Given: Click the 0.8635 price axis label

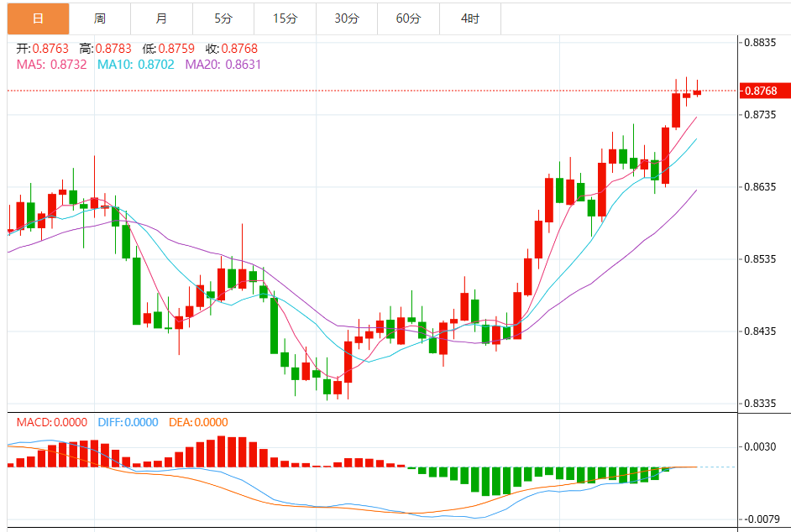Looking at the screenshot, I should [x=761, y=187].
